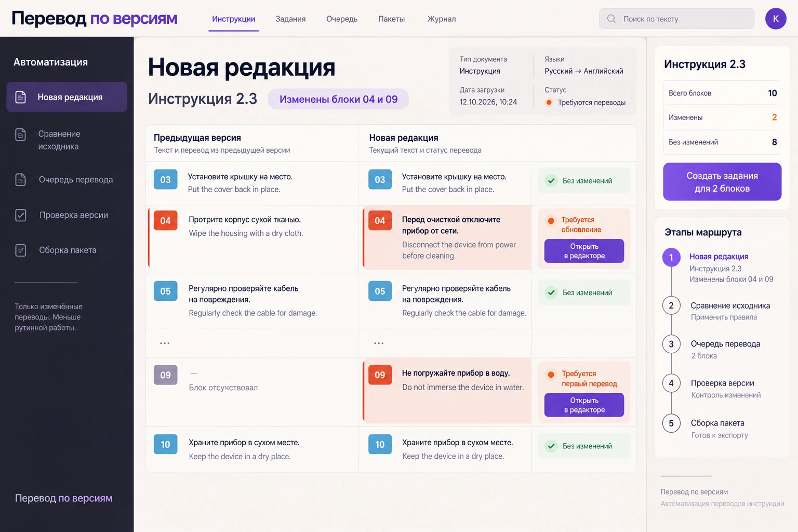798x532 pixels.
Task: Click the Без изменений status for block 05
Action: (x=584, y=292)
